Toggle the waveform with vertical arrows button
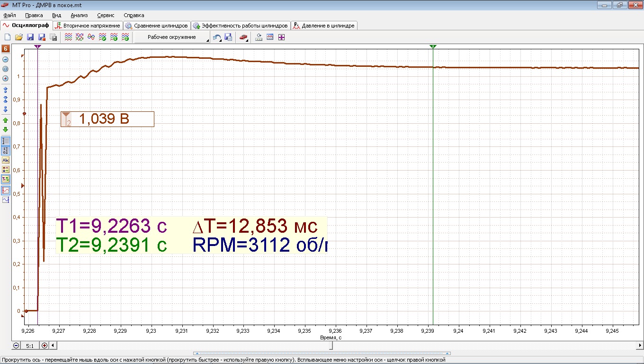 6,169
